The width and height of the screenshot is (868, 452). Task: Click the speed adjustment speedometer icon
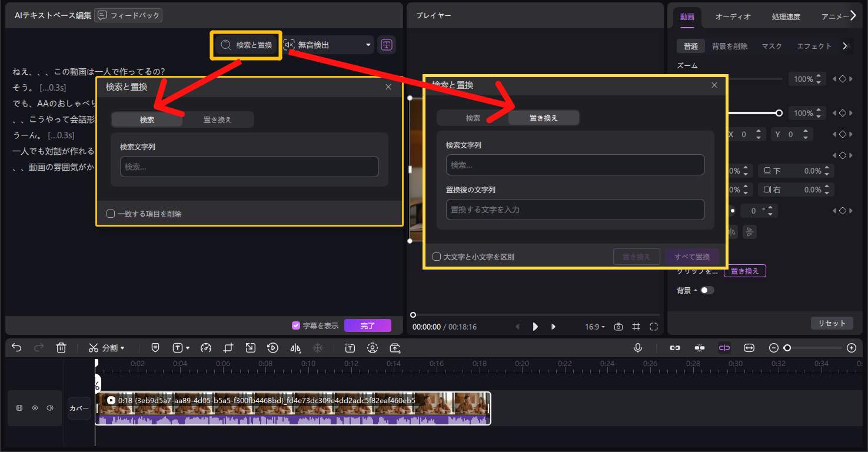pos(206,348)
